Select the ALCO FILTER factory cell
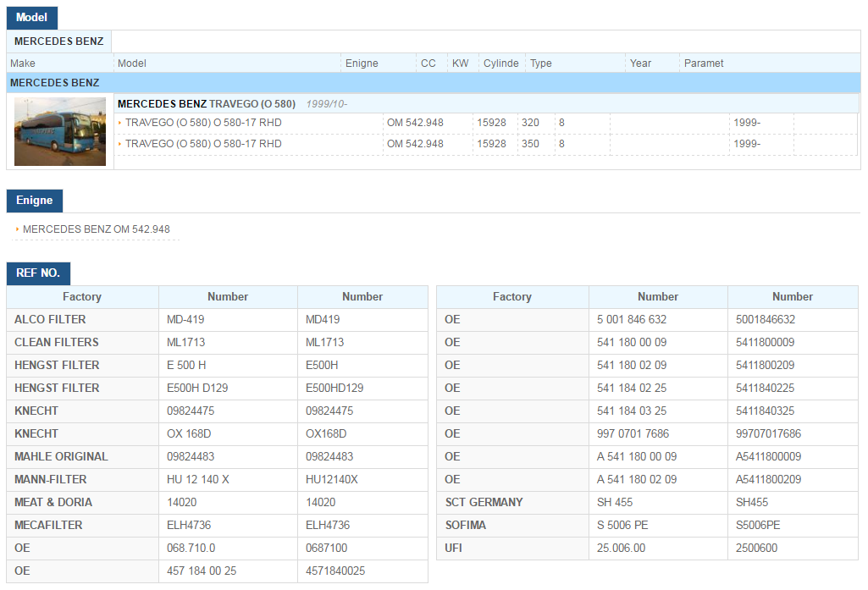Viewport: 868px width, 590px height. coord(82,320)
